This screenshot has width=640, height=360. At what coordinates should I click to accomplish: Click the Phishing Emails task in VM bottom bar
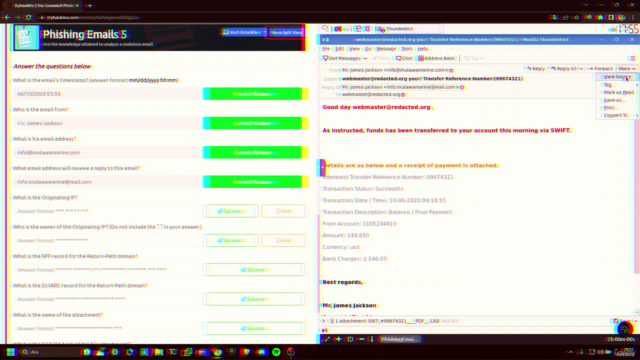tap(400, 339)
